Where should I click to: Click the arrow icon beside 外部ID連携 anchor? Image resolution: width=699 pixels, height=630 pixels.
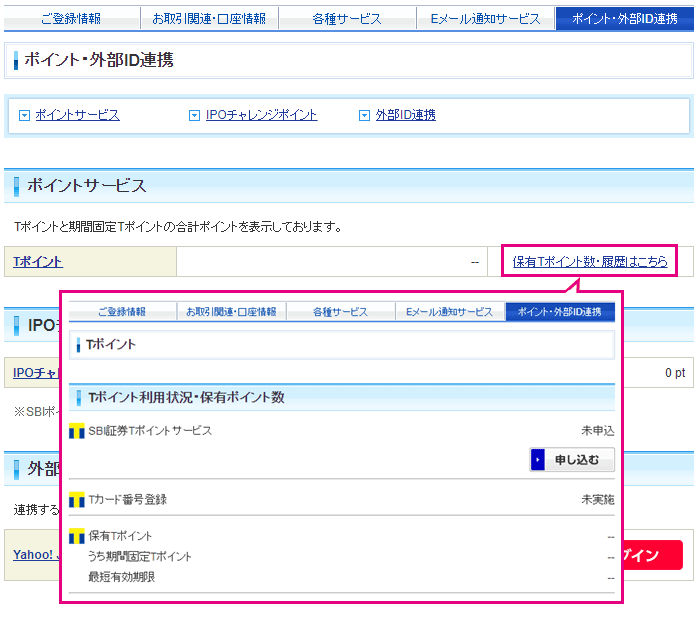pos(365,116)
